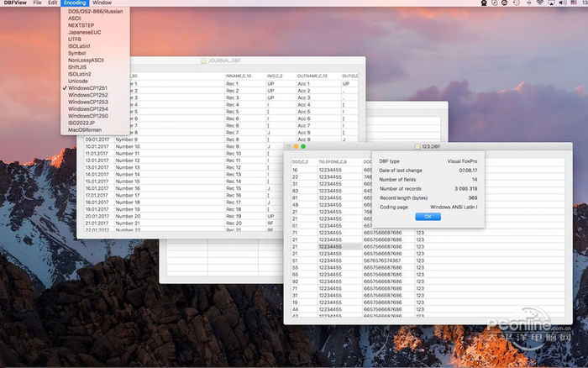This screenshot has width=588, height=368.
Task: Click the DBFView application menu
Action: [x=13, y=3]
